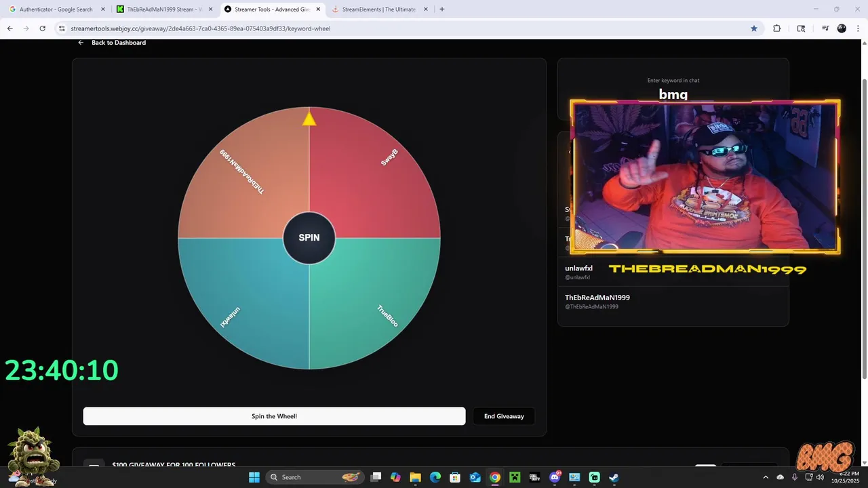Open File Explorer from the taskbar

click(x=416, y=477)
